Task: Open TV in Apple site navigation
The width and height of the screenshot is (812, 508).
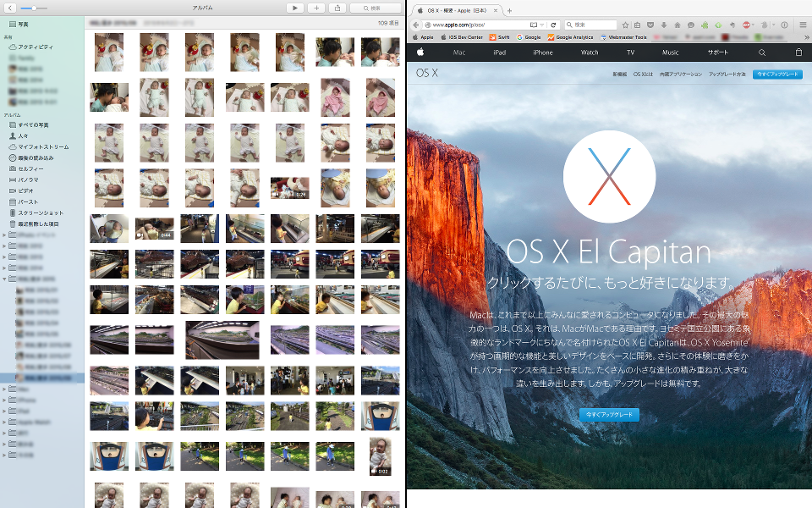Action: (630, 52)
